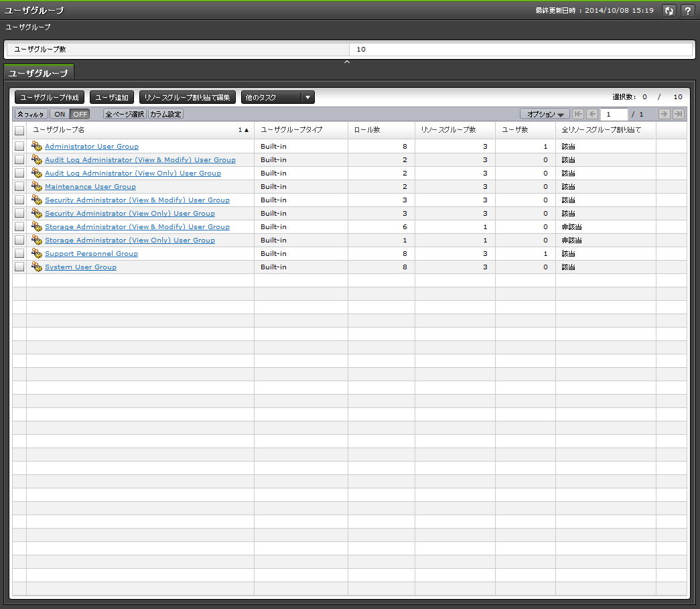Click the page number input field

point(614,114)
